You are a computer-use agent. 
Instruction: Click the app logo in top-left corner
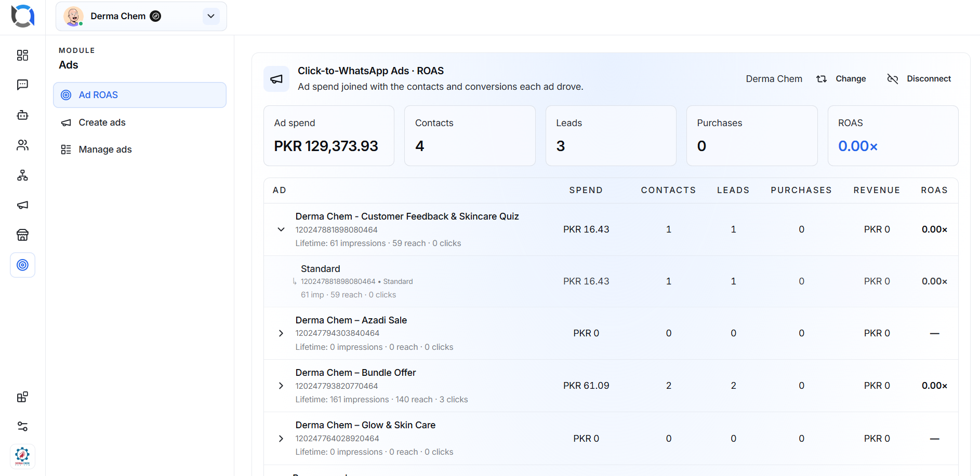coord(23,16)
